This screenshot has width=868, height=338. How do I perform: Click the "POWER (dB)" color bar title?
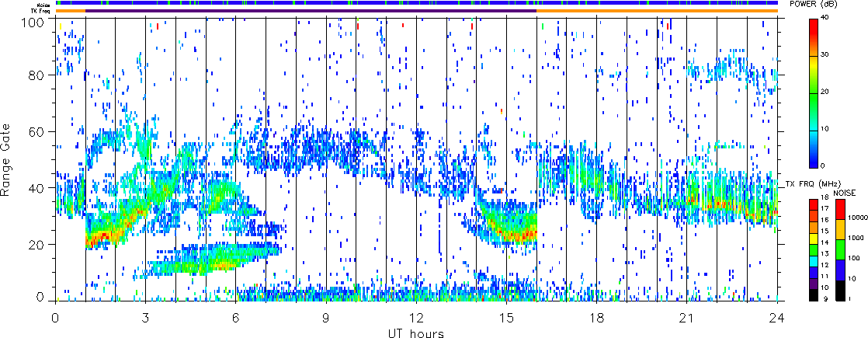pyautogui.click(x=814, y=4)
